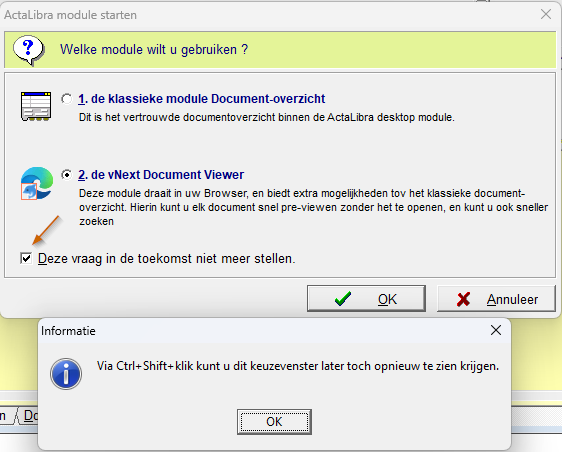Close the Informatie dialog with X
562x452 pixels.
point(496,330)
